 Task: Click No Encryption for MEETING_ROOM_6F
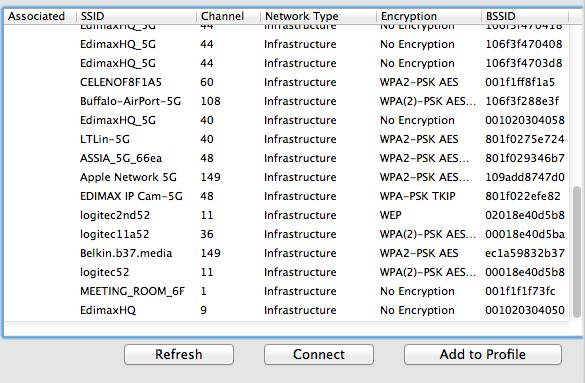tap(417, 291)
